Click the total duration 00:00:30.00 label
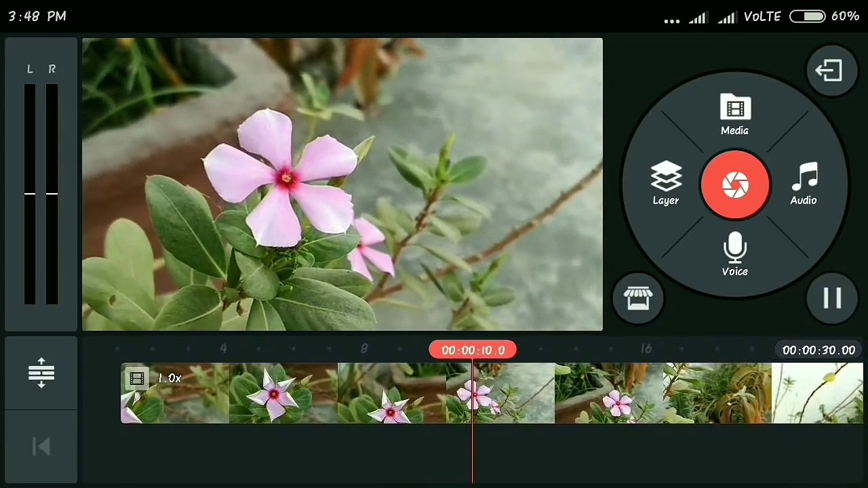Viewport: 868px width, 488px height. point(818,350)
